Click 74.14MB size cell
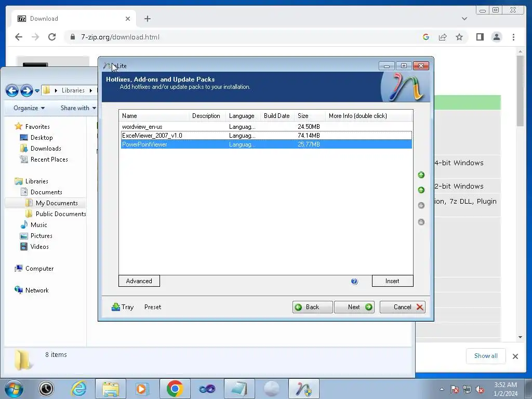The width and height of the screenshot is (532, 399). tap(309, 136)
